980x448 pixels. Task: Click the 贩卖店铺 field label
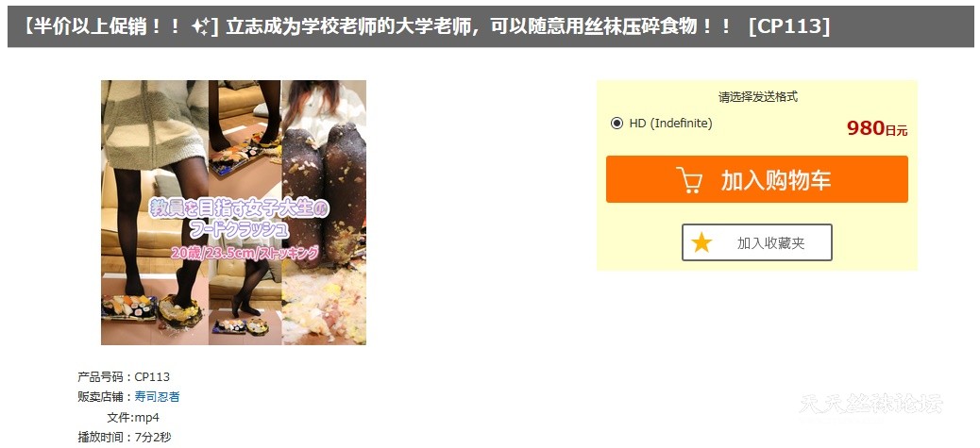click(x=105, y=397)
